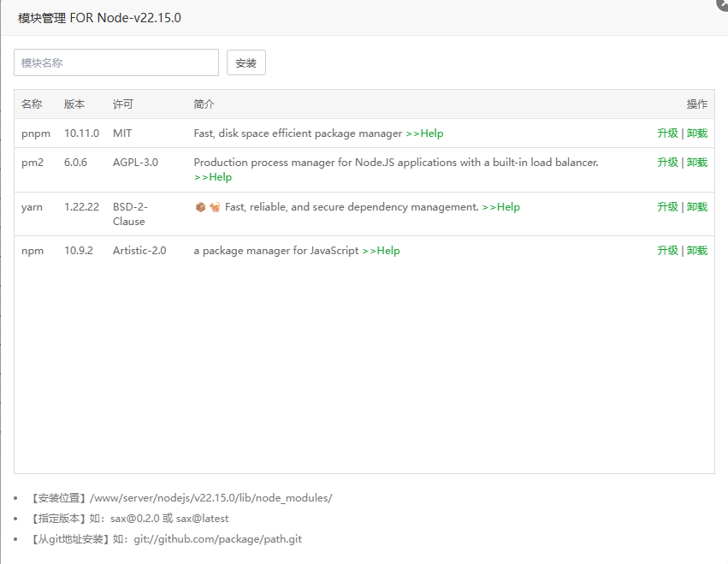Close the module management dialog
Viewport: 728px width, 564px height.
(x=722, y=3)
